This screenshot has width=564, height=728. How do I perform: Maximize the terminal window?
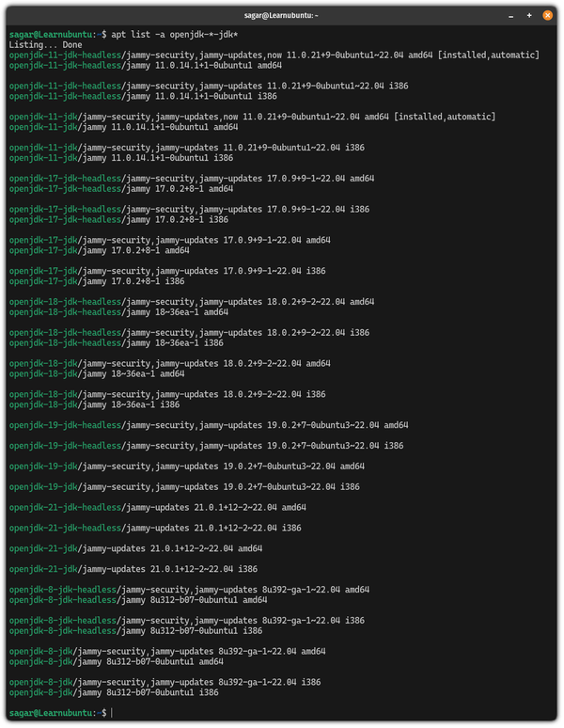tap(529, 15)
